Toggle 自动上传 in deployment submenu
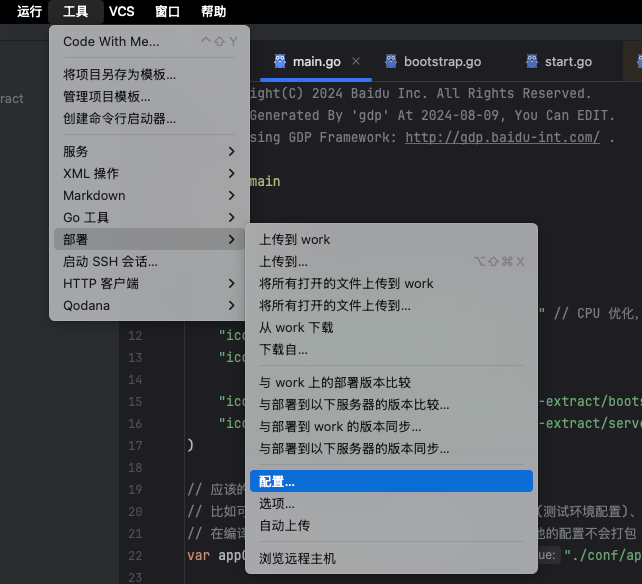The height and width of the screenshot is (584, 642). pos(391,525)
